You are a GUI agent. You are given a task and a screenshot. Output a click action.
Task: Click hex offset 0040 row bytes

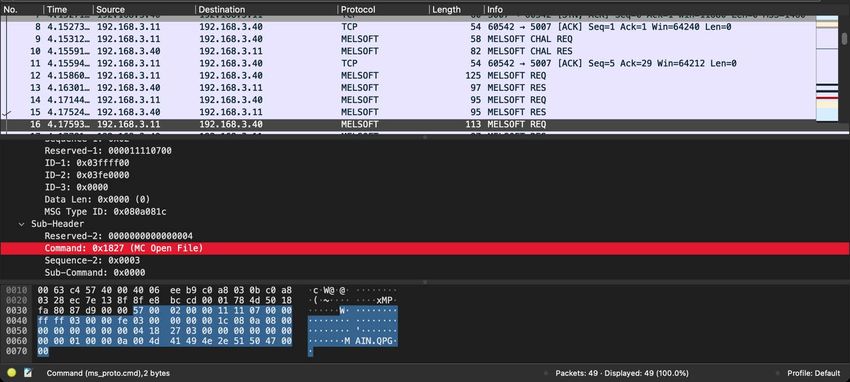(x=165, y=321)
